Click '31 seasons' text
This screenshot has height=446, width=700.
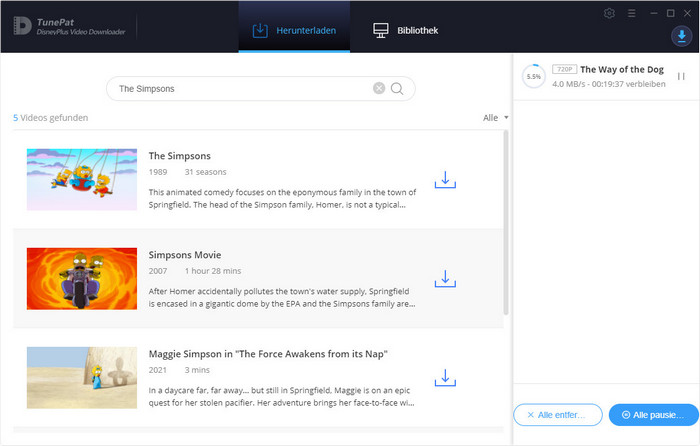point(205,172)
